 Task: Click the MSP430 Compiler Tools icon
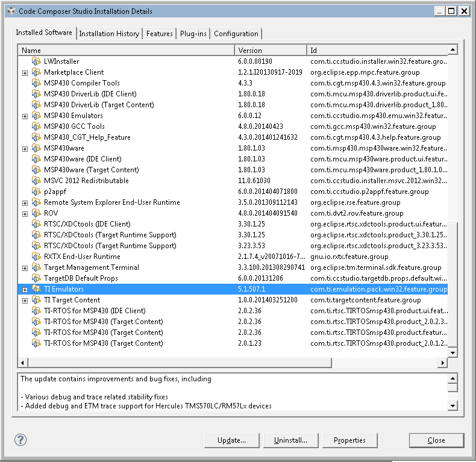point(36,83)
